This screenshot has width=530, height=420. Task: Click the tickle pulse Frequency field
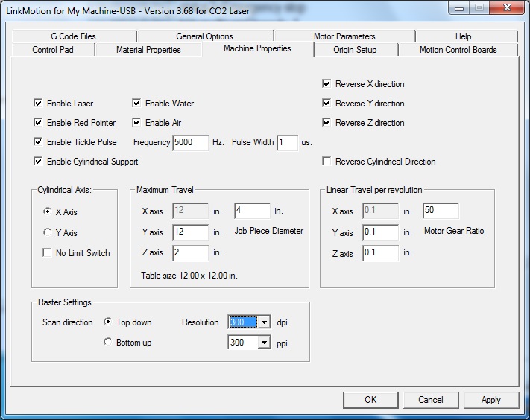click(x=190, y=142)
